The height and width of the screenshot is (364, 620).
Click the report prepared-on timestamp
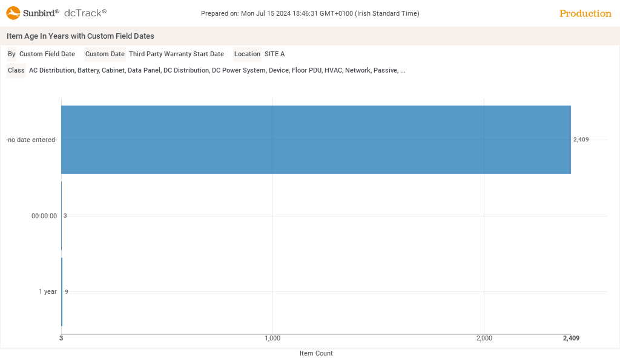point(310,13)
